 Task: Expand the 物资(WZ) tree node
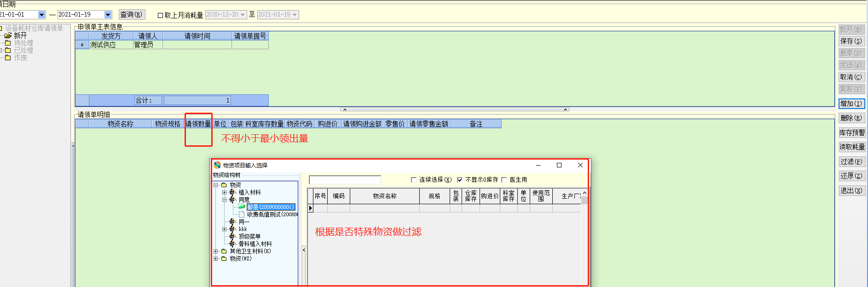pos(215,258)
